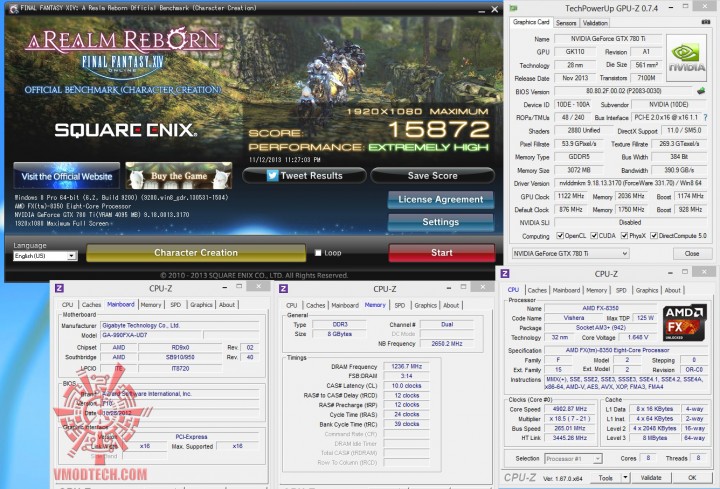
Task: Click the Bus Interface question mark icon
Action: [705, 118]
